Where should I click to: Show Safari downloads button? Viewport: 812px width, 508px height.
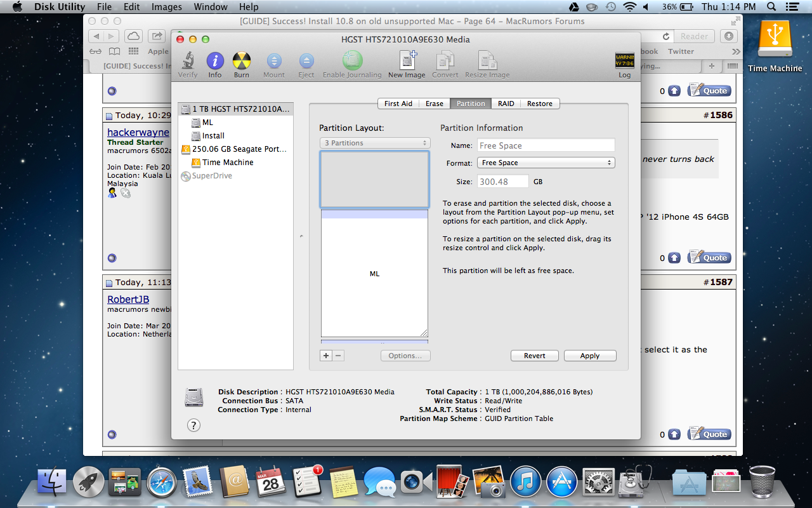[729, 36]
